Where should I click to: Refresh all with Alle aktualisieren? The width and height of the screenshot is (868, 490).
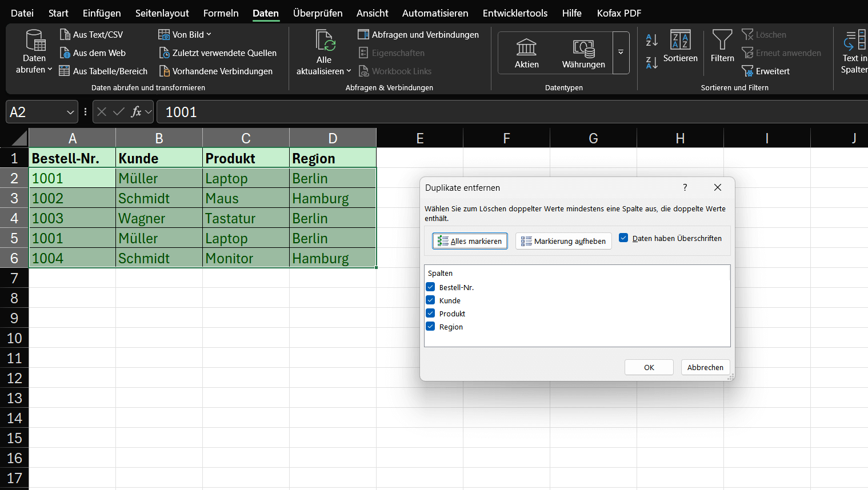(323, 53)
